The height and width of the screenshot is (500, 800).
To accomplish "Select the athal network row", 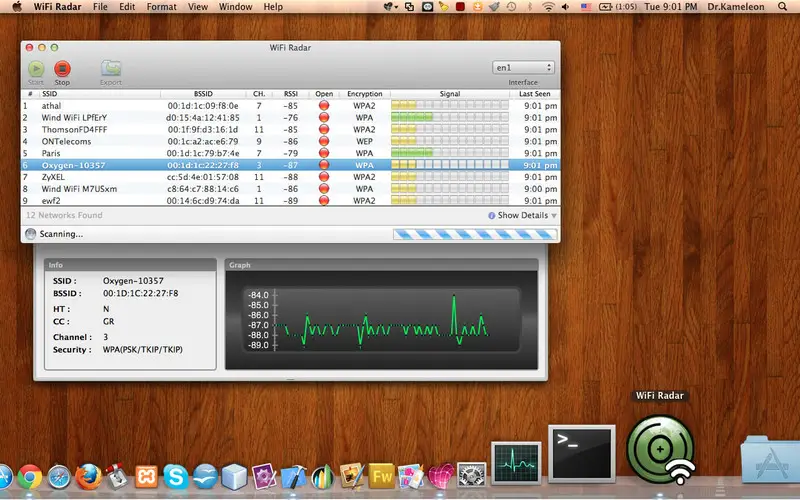I will (290, 106).
